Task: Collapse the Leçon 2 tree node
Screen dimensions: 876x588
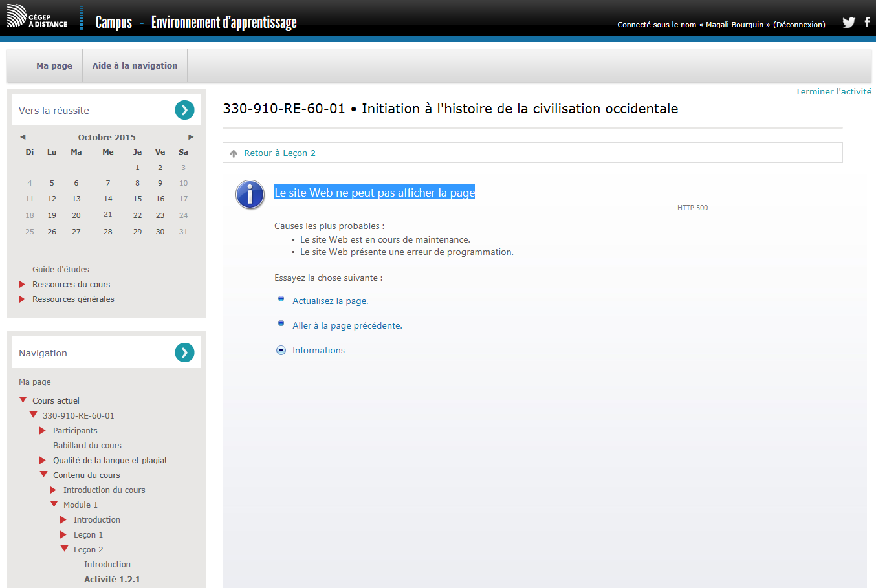Action: (65, 549)
